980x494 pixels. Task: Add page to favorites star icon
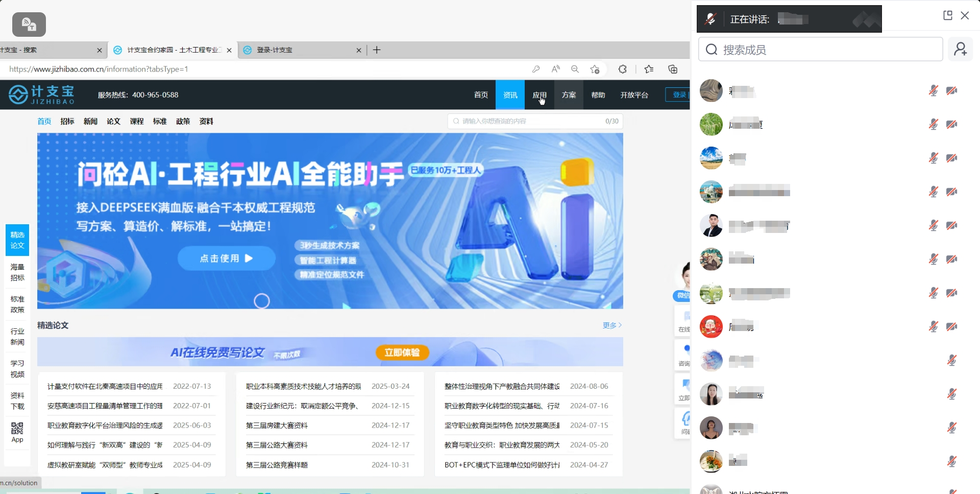[x=595, y=69]
